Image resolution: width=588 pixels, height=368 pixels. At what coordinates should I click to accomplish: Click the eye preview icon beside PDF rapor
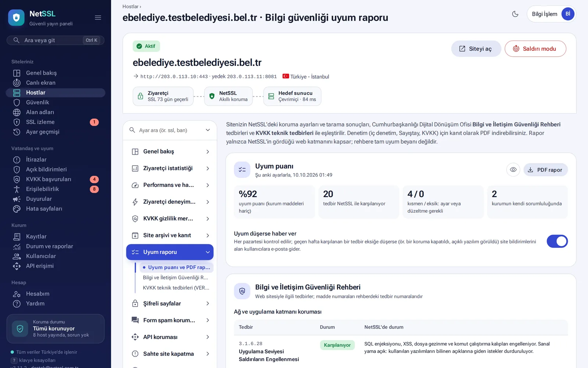click(513, 170)
